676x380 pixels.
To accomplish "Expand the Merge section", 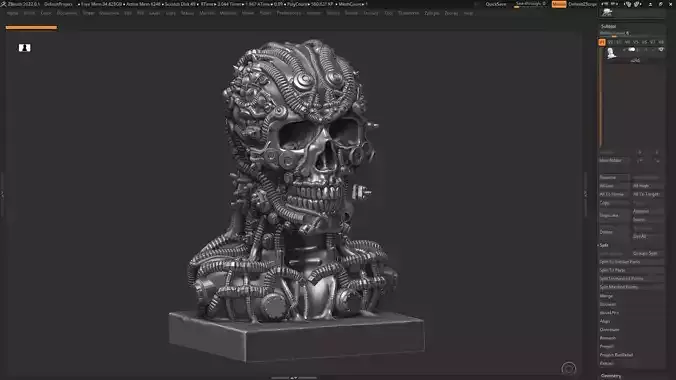I will (606, 296).
